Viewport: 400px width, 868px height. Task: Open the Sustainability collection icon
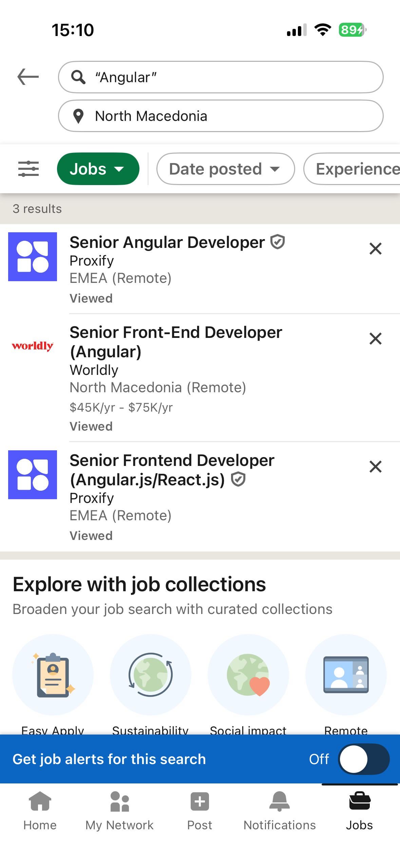(151, 674)
